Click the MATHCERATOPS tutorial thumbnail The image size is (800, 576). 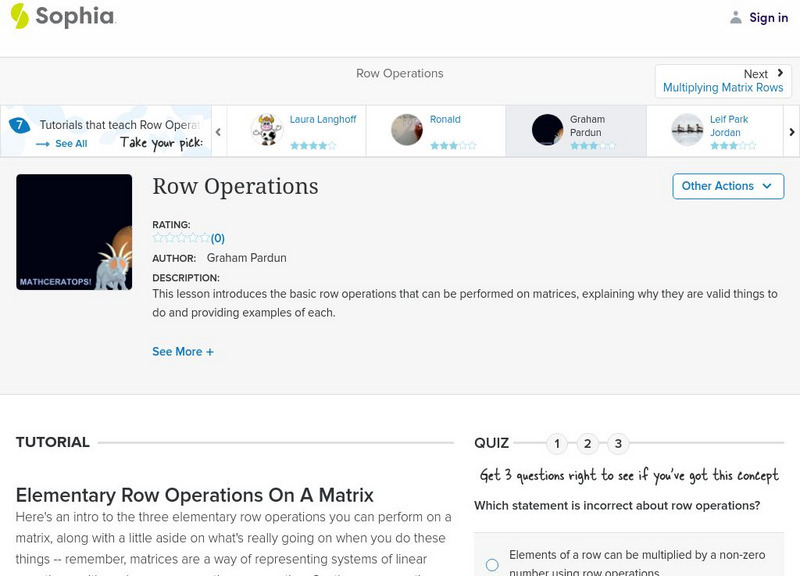[x=76, y=231]
